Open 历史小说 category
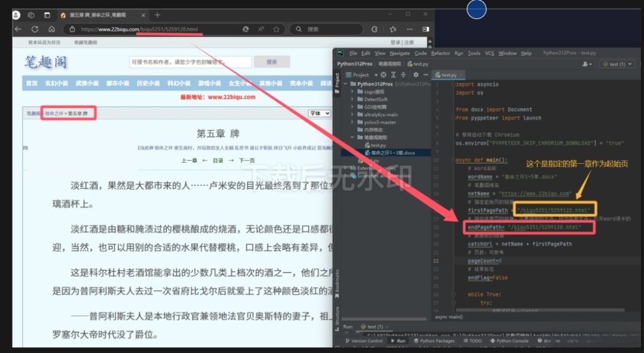 [x=148, y=84]
